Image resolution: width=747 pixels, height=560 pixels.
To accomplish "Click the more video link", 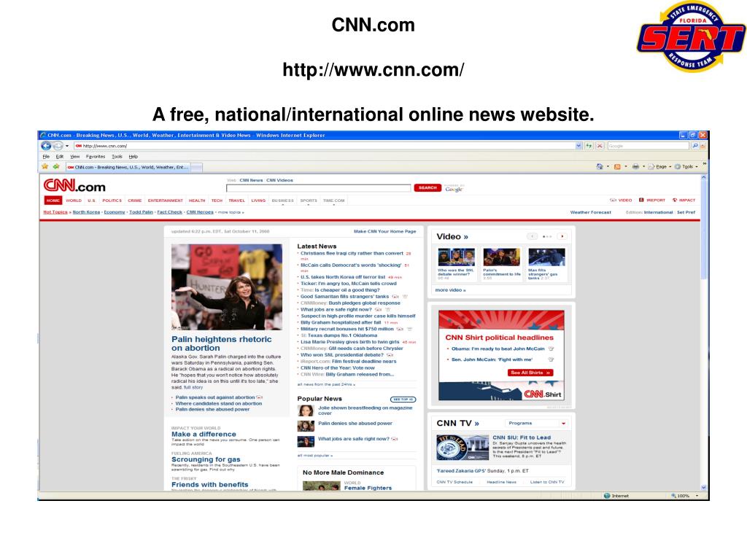I will pyautogui.click(x=450, y=290).
